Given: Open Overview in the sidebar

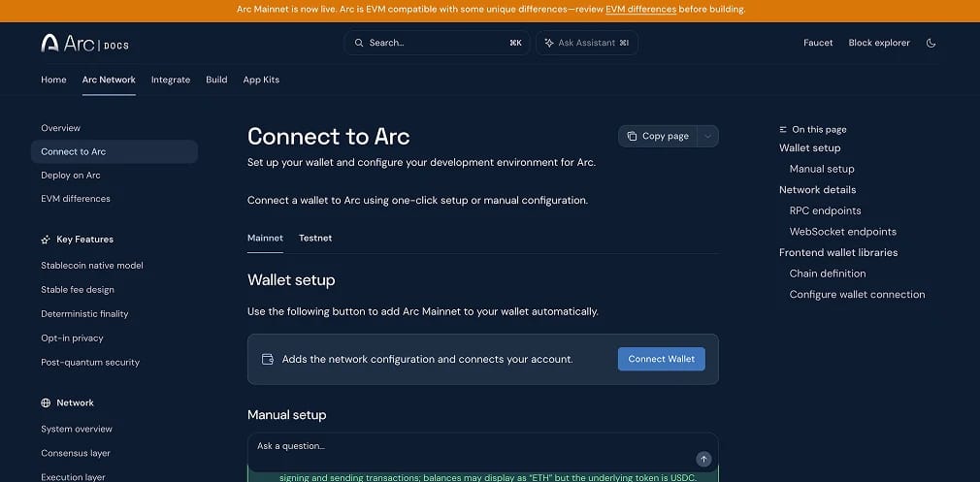Looking at the screenshot, I should click(x=60, y=128).
